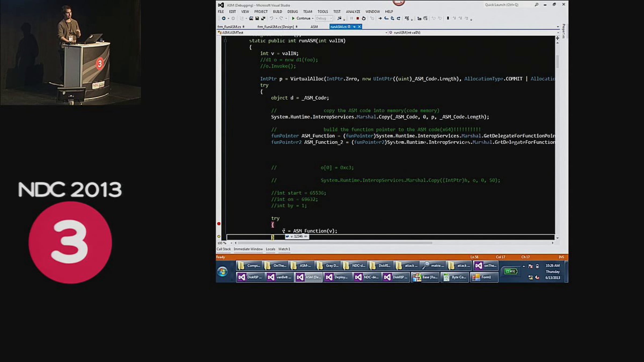Open the Debug solution configuration dropdown
Image resolution: width=644 pixels, height=362 pixels.
point(324,19)
